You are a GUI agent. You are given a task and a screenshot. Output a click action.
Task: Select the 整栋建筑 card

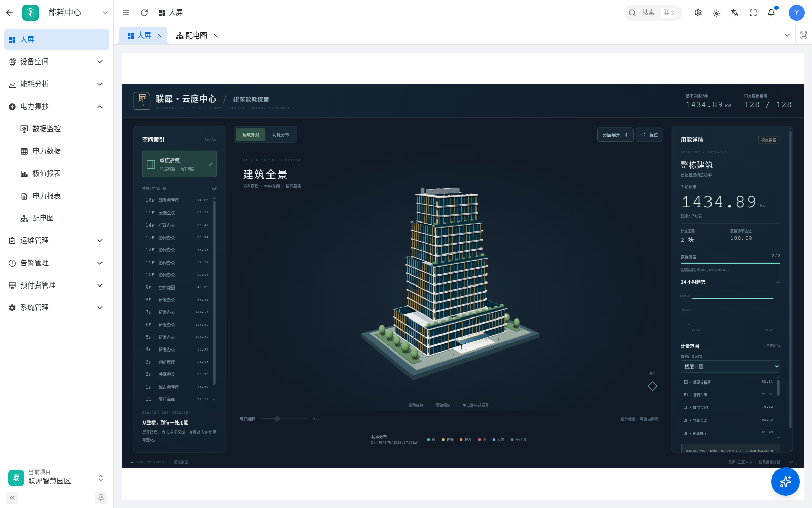tap(179, 164)
